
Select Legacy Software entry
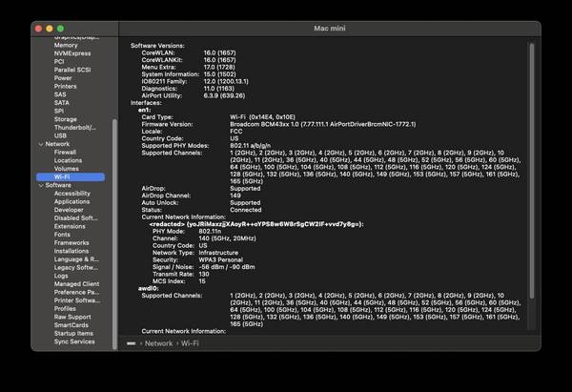76,268
